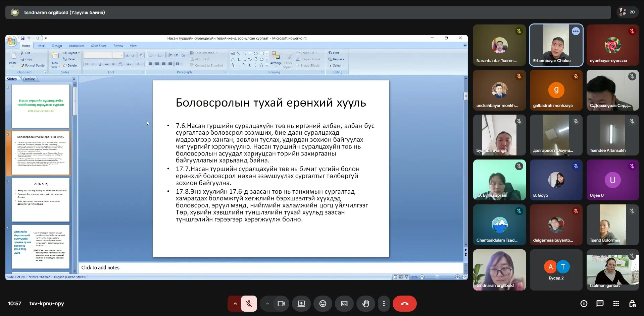The image size is (644, 316).
Task: Click the host controls lock icon
Action: click(x=632, y=304)
